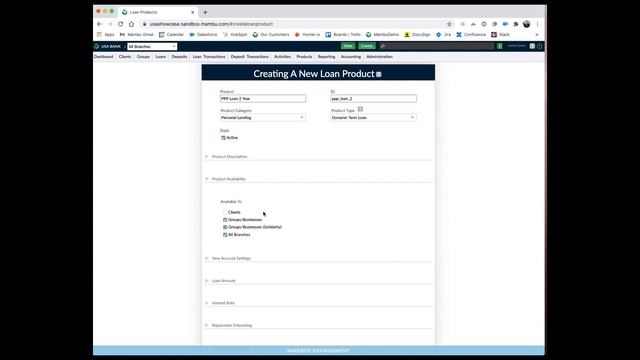Image resolution: width=640 pixels, height=360 pixels.
Task: Go to browser home icon
Action: [131, 24]
